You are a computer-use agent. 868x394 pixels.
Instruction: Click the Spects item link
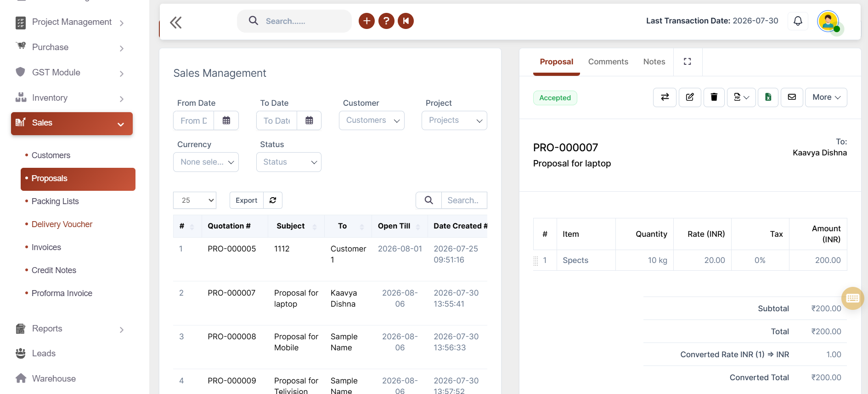pyautogui.click(x=575, y=260)
